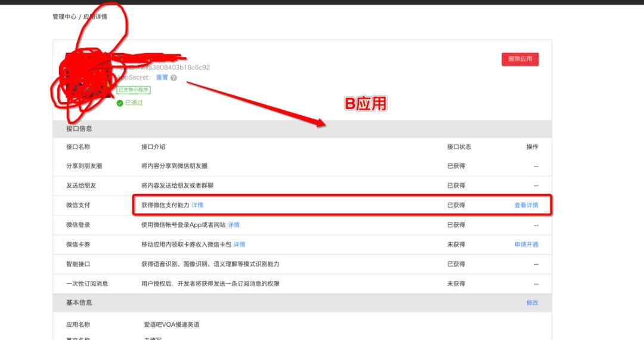
Task: Click the 已关联小程序 tag
Action: [134, 89]
